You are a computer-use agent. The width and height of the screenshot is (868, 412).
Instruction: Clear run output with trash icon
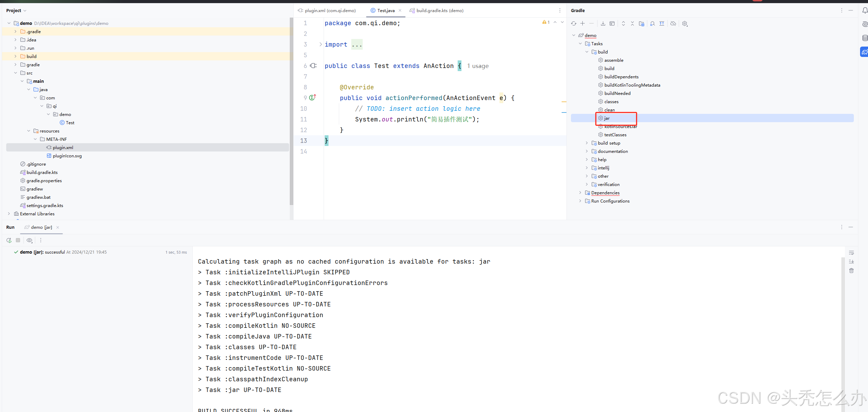point(851,271)
